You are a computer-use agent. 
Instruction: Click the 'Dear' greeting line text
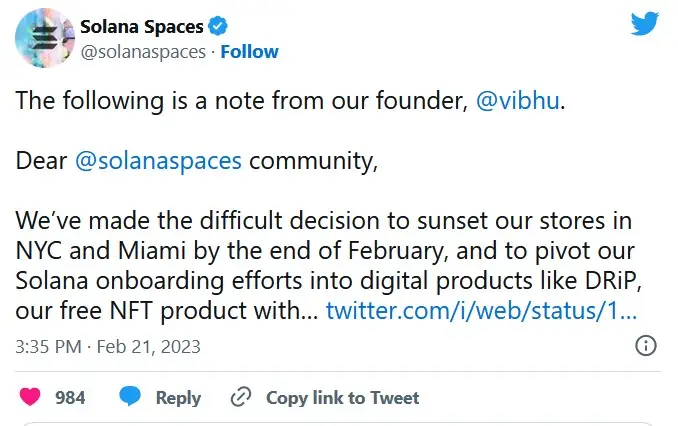(x=197, y=161)
